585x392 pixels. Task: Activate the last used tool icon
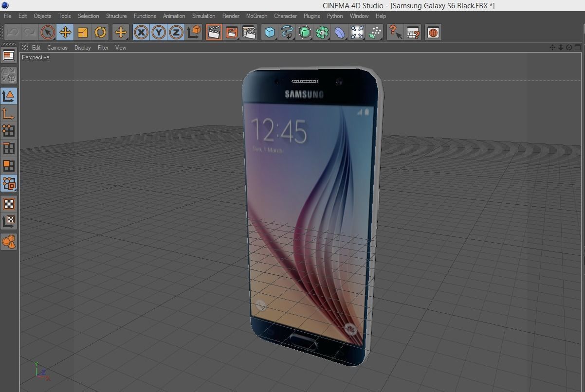coord(120,33)
